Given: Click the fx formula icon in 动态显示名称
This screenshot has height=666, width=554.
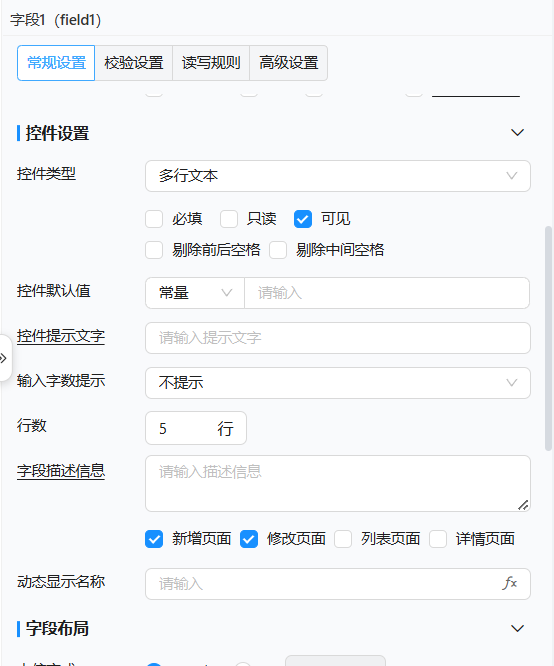Looking at the screenshot, I should point(509,583).
